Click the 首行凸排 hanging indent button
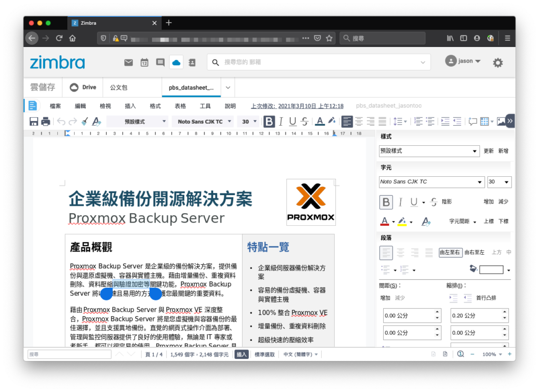 486,298
